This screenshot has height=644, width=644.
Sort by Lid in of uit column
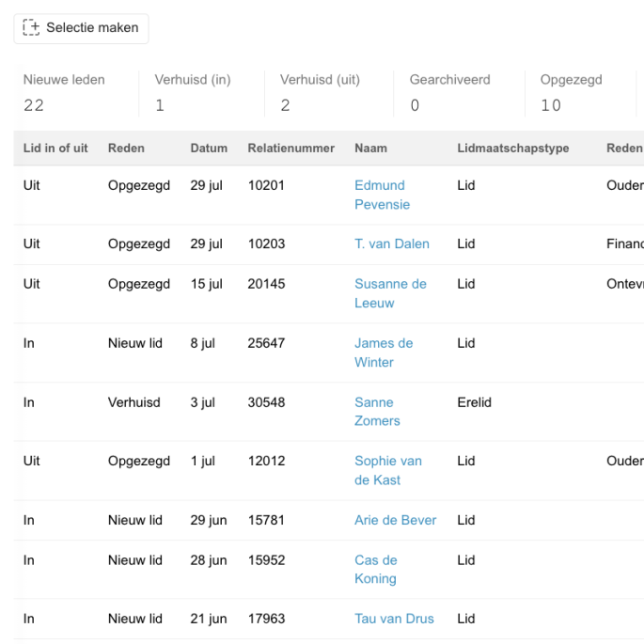click(x=55, y=149)
